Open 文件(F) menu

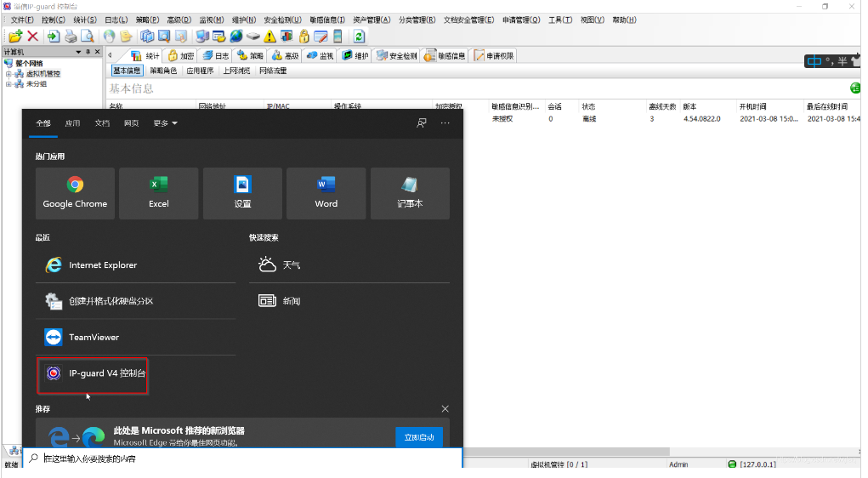coord(22,20)
